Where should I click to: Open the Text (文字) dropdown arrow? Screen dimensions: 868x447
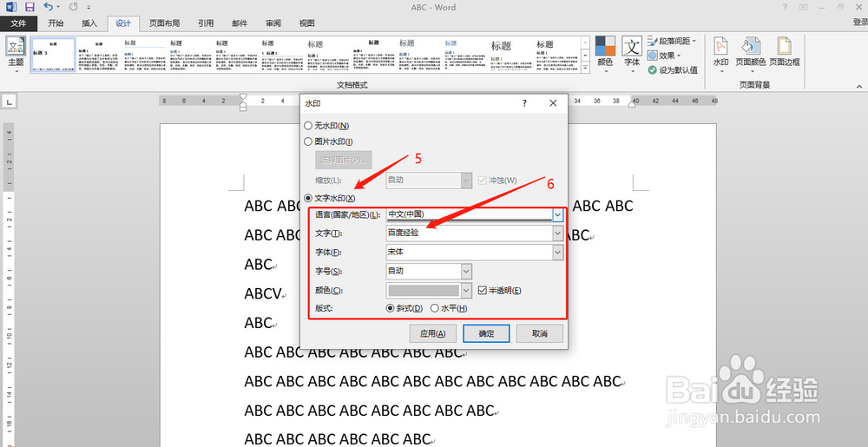(x=557, y=233)
